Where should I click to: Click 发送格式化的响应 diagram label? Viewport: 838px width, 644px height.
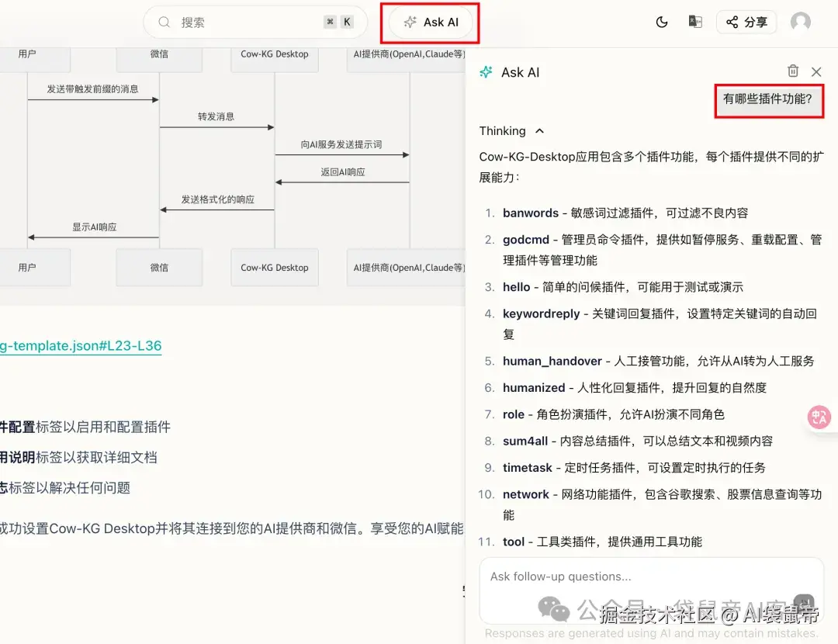[217, 199]
